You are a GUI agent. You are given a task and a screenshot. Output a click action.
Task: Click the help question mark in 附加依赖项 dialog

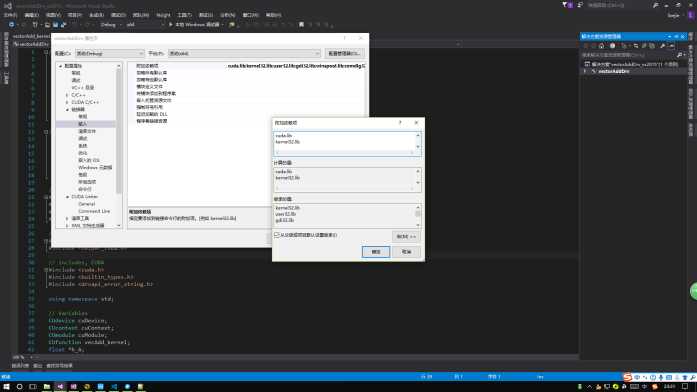click(x=400, y=122)
